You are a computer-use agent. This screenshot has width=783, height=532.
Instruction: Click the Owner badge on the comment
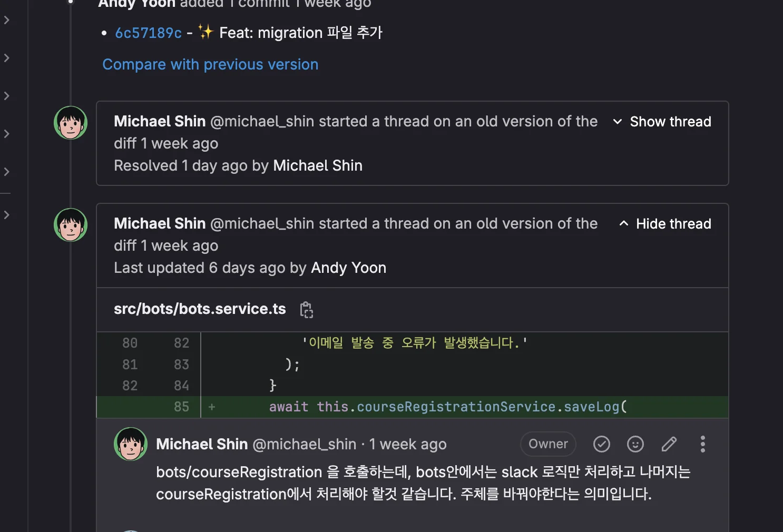(548, 444)
